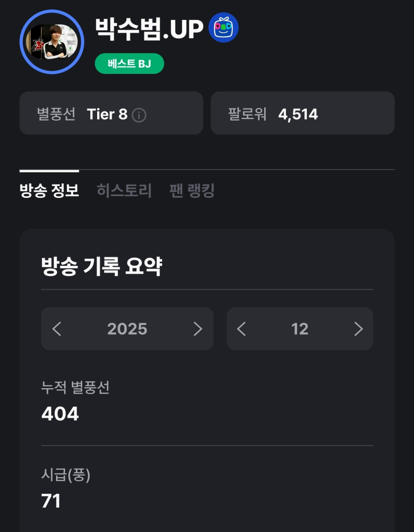The height and width of the screenshot is (532, 414).
Task: Advance to next month after 12
Action: pos(358,329)
